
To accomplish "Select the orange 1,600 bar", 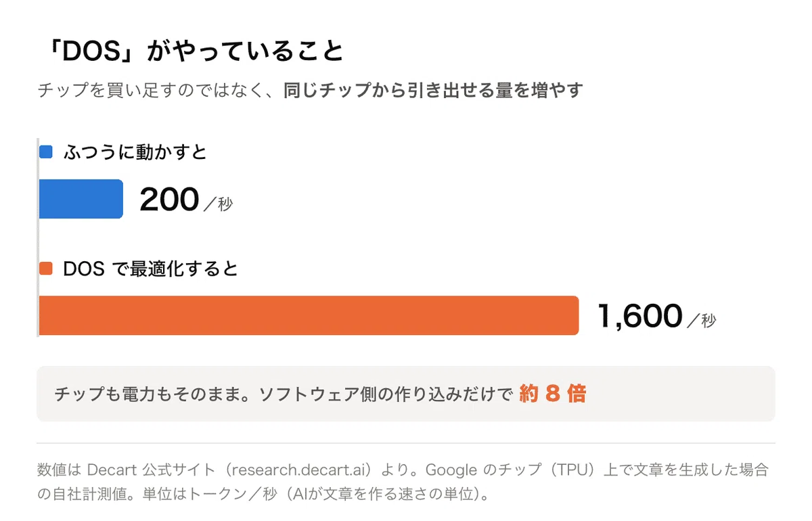I will coord(309,315).
